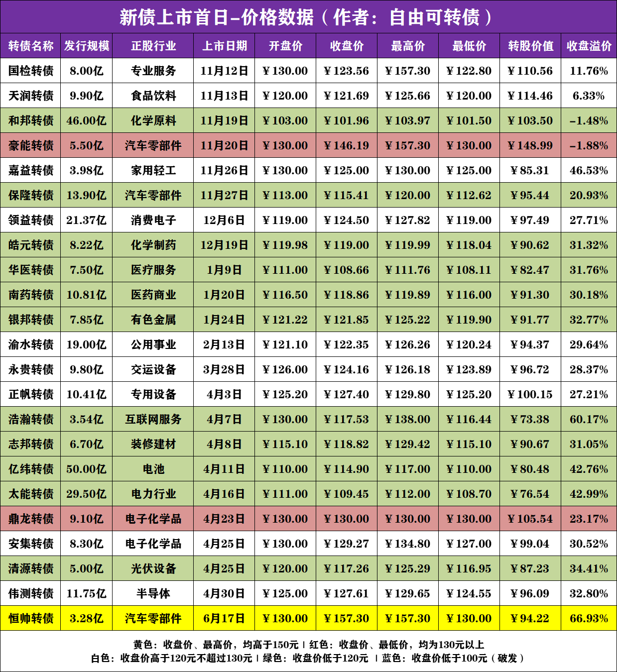Image resolution: width=617 pixels, height=672 pixels.
Task: Select the 国检转债 row name cell
Action: tap(31, 70)
